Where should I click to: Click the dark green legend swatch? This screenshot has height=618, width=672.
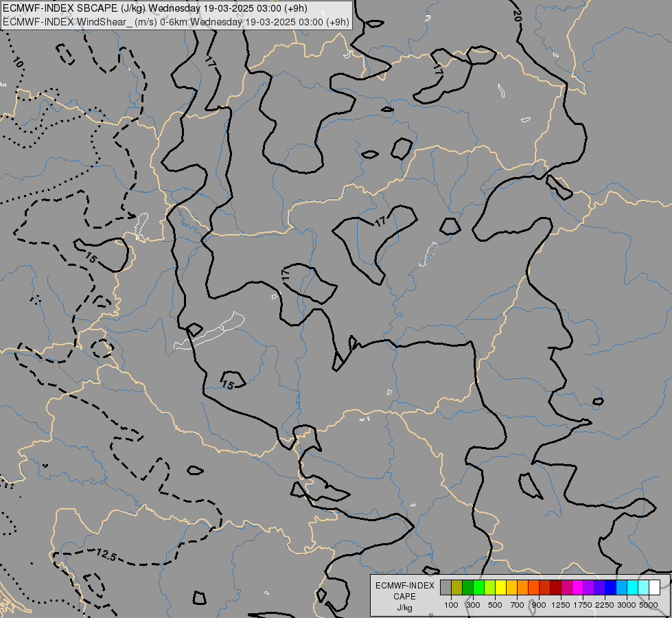click(x=467, y=587)
